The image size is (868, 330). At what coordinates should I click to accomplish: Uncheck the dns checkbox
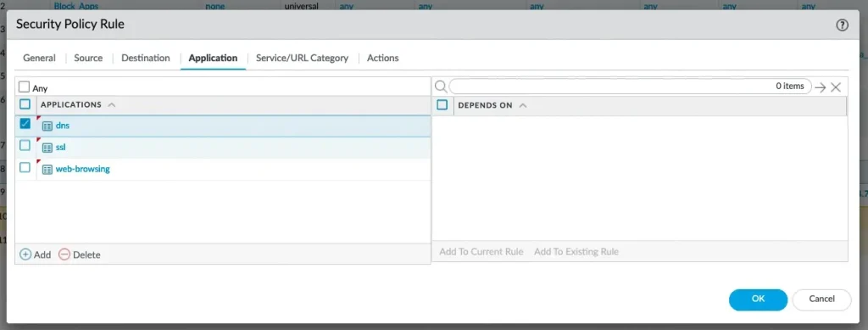[25, 124]
